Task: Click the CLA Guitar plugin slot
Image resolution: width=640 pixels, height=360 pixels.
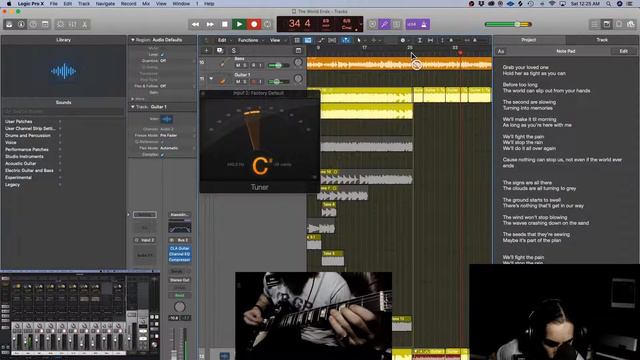Action: (x=180, y=248)
